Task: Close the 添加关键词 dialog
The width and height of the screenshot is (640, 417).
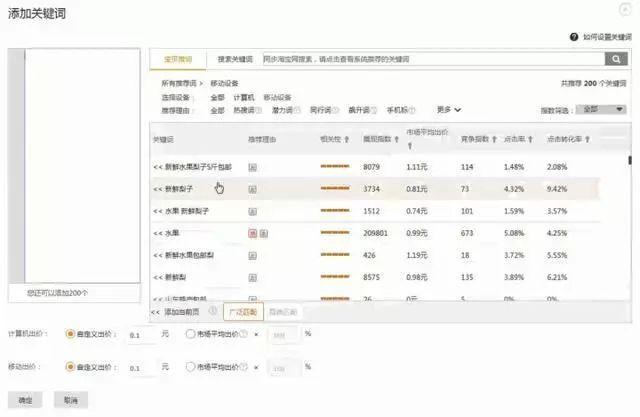Action: click(625, 9)
